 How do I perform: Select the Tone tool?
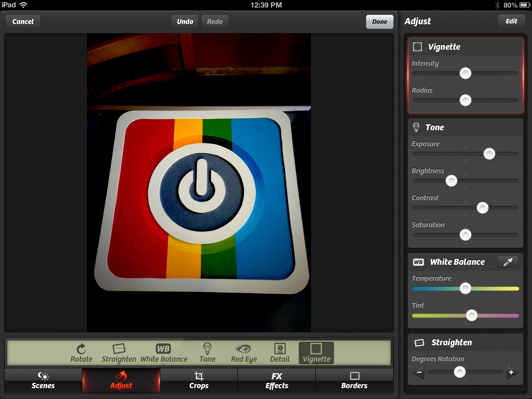[x=207, y=352]
